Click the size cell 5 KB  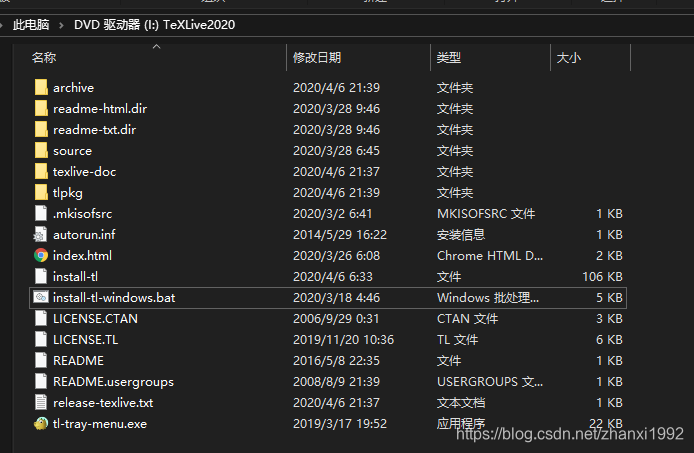point(609,298)
